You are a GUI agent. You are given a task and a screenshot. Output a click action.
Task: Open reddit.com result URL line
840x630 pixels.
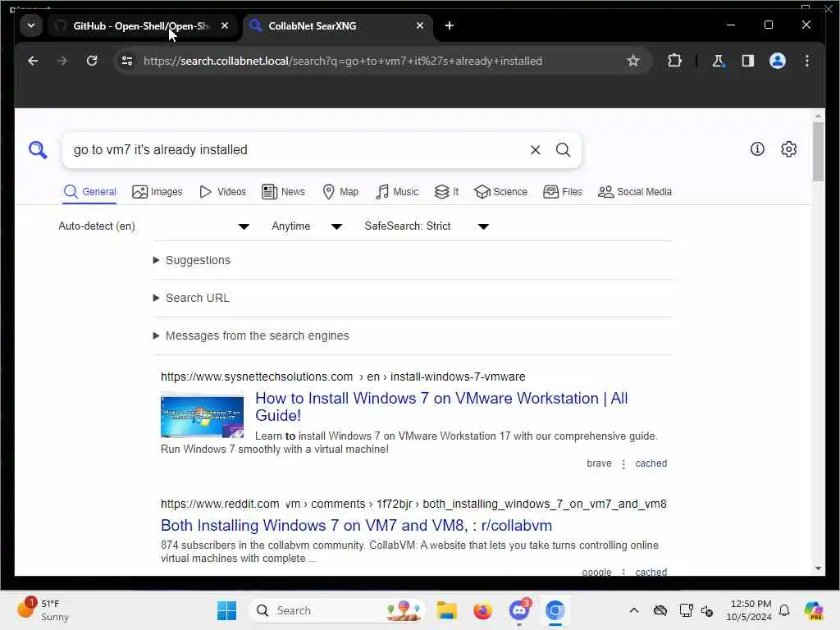click(413, 504)
